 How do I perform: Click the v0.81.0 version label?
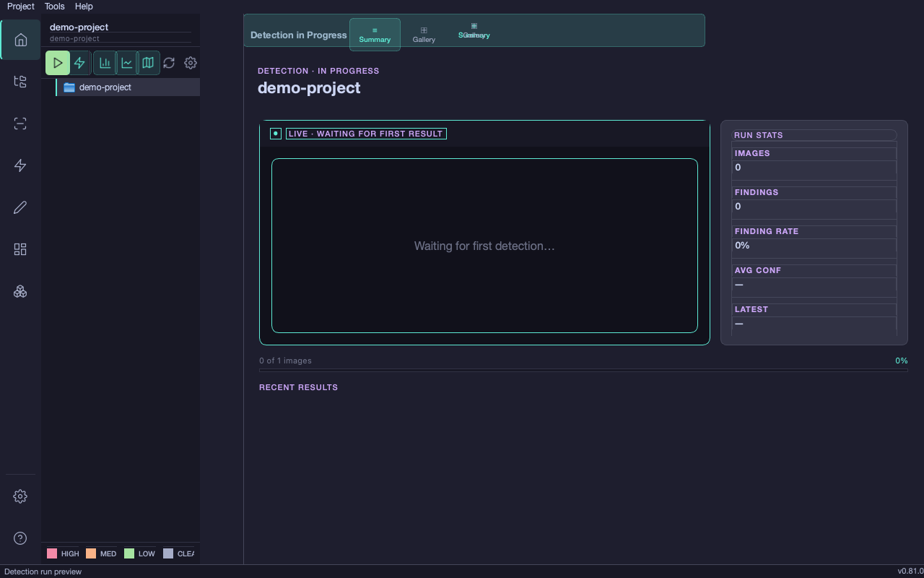coord(910,571)
